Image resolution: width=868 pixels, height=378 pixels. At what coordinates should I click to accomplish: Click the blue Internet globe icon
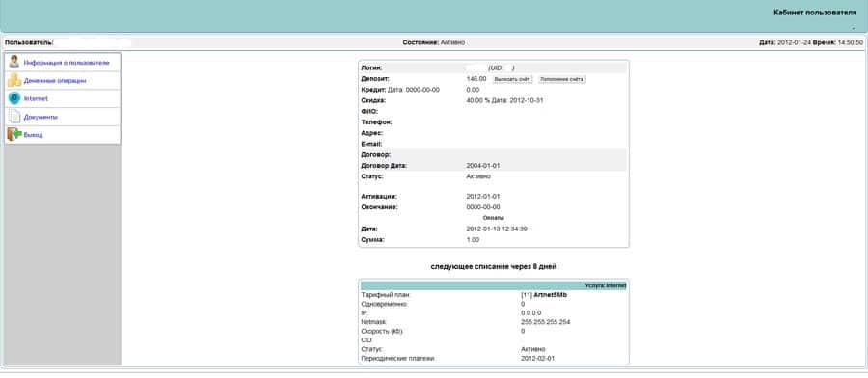point(14,98)
